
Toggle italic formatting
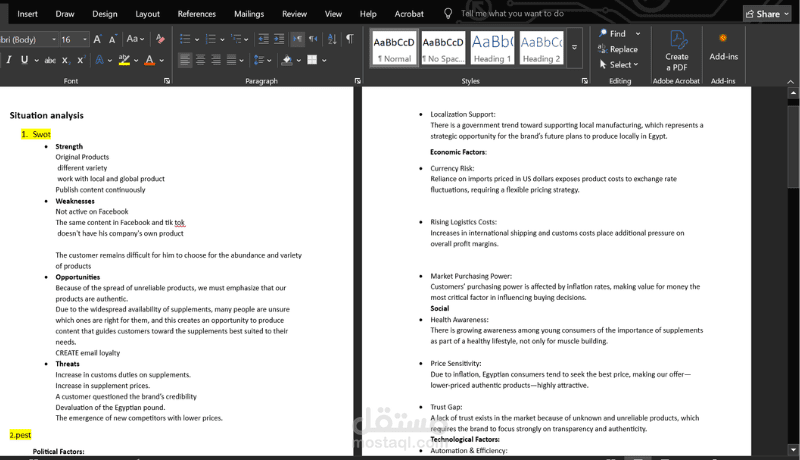click(9, 60)
